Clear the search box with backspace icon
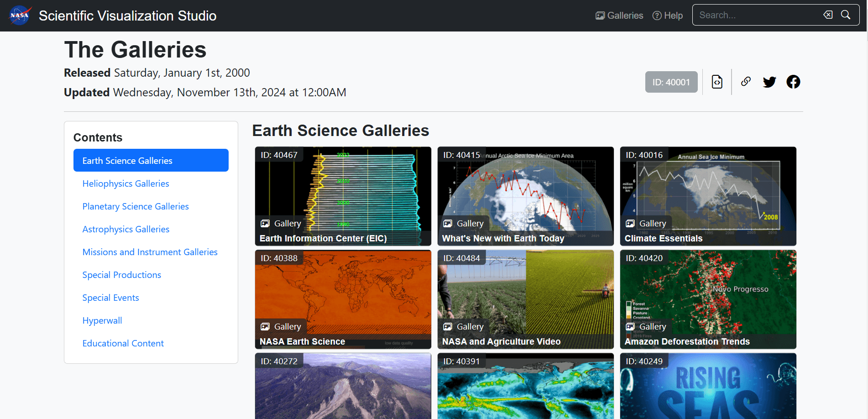Viewport: 868px width, 419px height. (828, 15)
